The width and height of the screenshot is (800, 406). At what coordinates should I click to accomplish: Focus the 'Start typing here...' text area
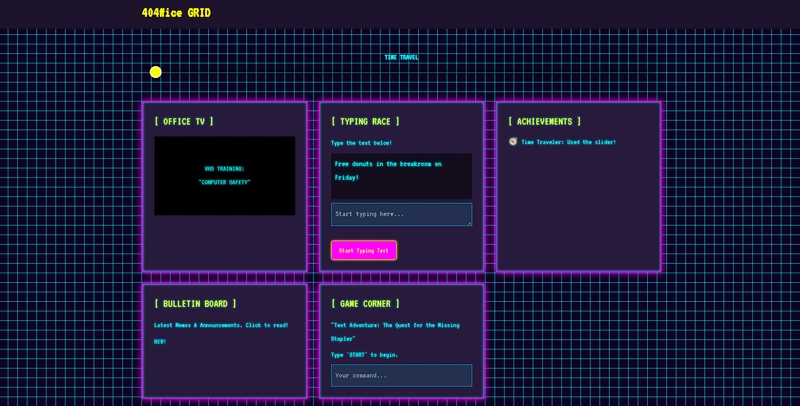402,214
